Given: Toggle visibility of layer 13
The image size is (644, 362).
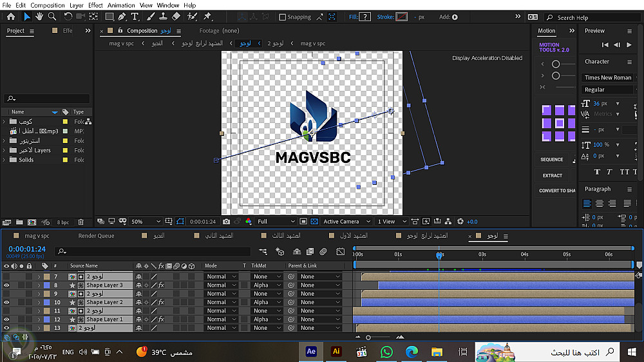Looking at the screenshot, I should 6,328.
